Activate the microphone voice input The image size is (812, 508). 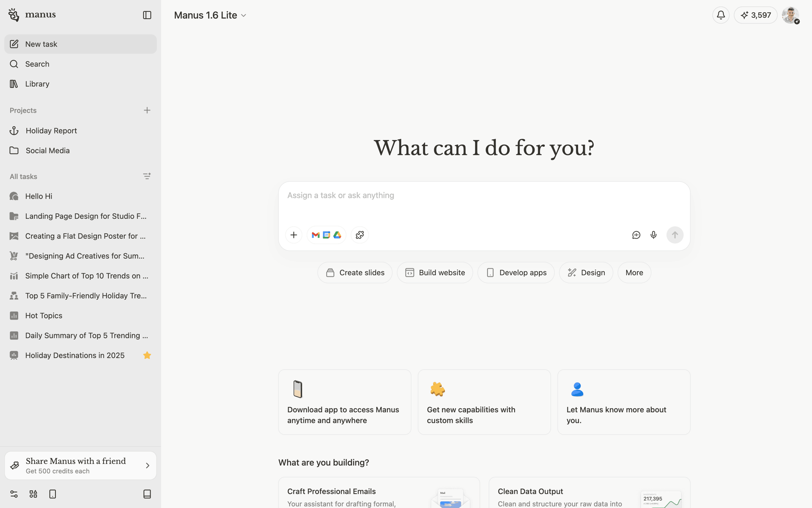(x=654, y=235)
